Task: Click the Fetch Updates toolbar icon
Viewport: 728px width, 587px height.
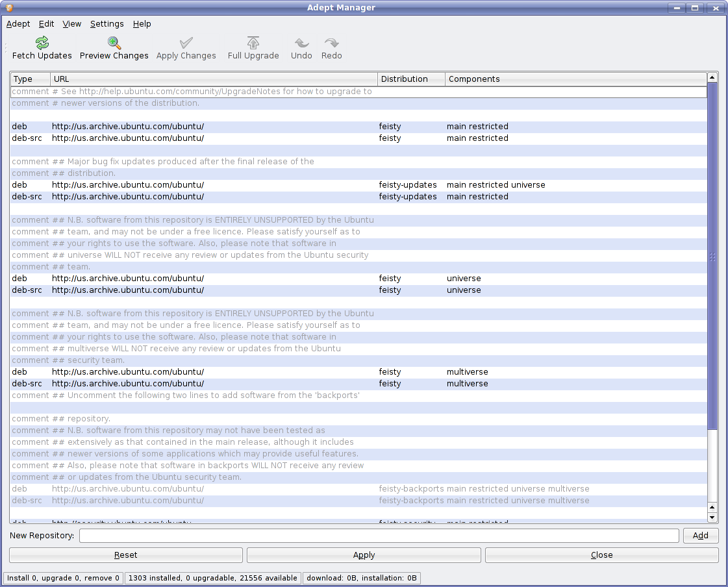Action: coord(42,44)
